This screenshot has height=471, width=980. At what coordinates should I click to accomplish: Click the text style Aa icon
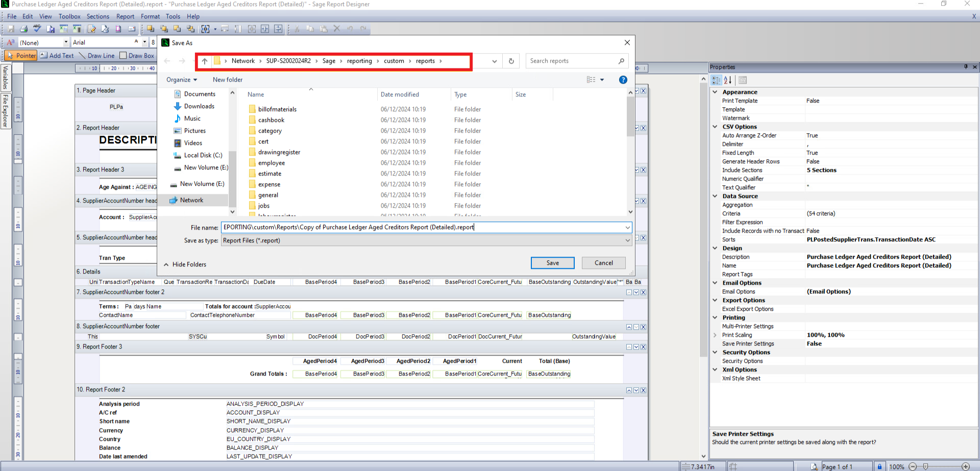[x=11, y=43]
